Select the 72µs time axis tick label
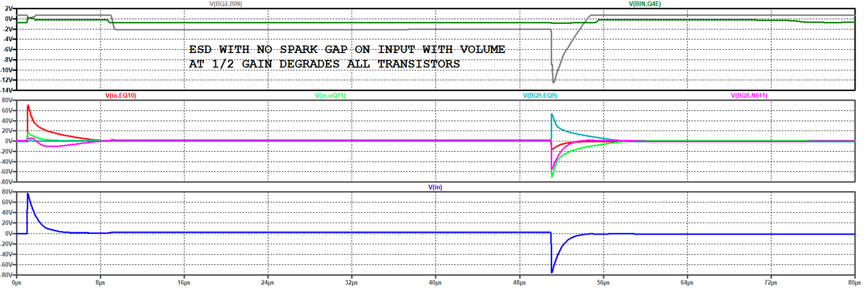This screenshot has width=868, height=293. 770,283
